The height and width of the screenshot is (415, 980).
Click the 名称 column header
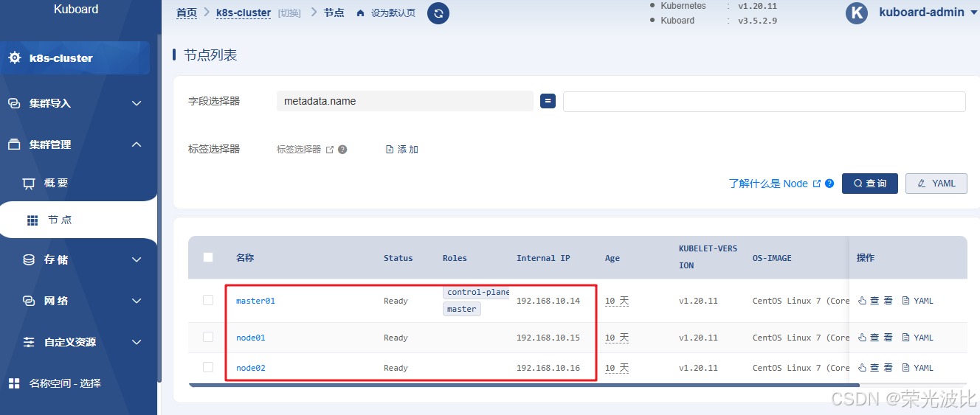click(x=245, y=258)
